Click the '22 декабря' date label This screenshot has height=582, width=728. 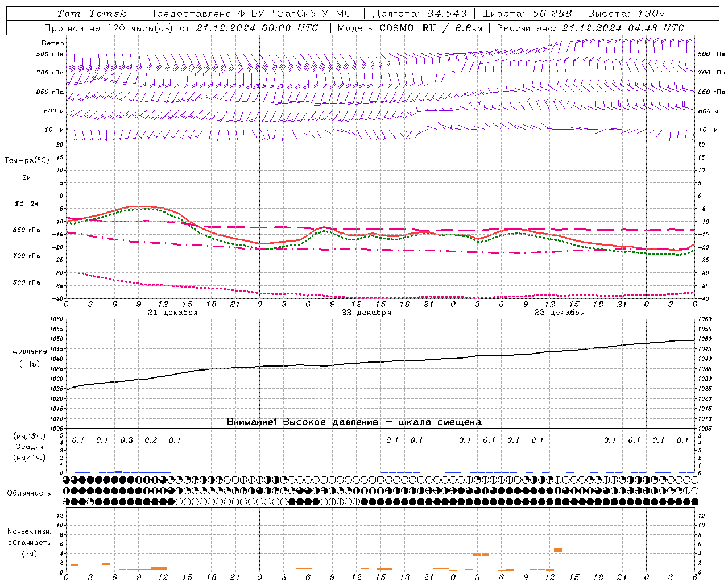pyautogui.click(x=366, y=313)
